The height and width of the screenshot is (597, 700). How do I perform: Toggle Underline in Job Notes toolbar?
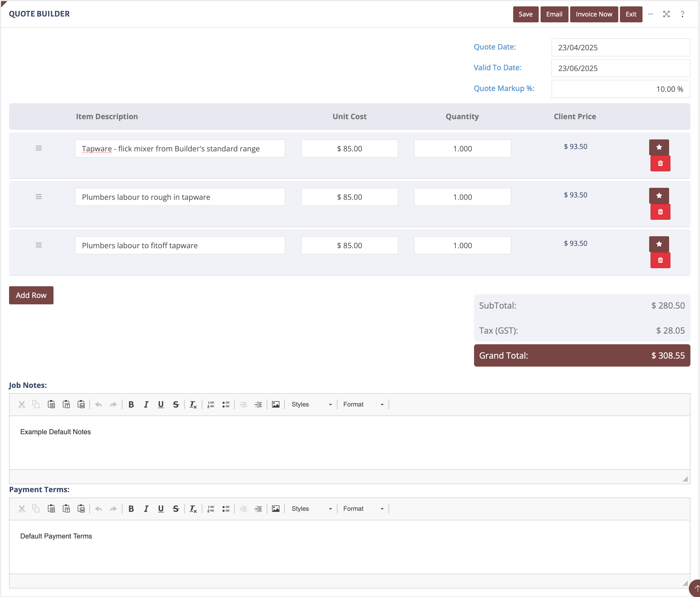click(161, 405)
